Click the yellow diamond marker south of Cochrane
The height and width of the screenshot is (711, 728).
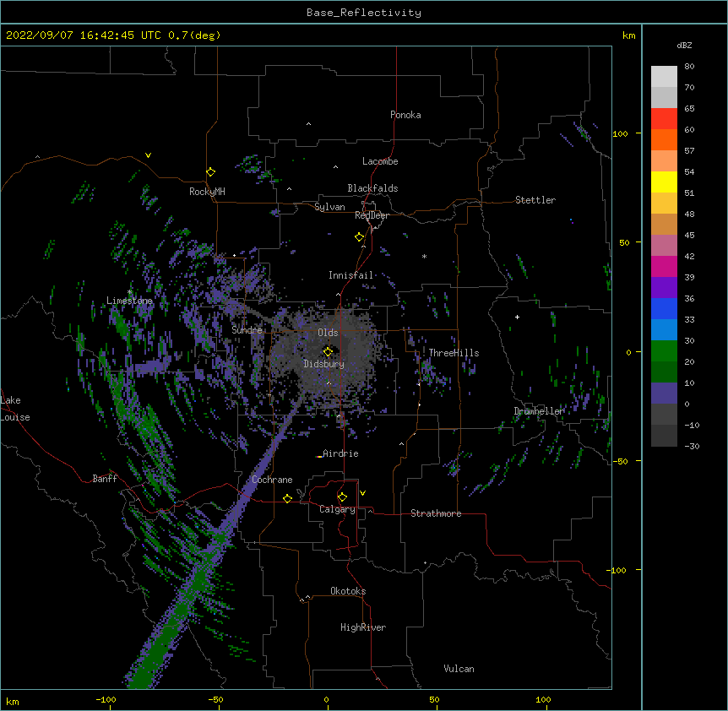click(x=287, y=498)
